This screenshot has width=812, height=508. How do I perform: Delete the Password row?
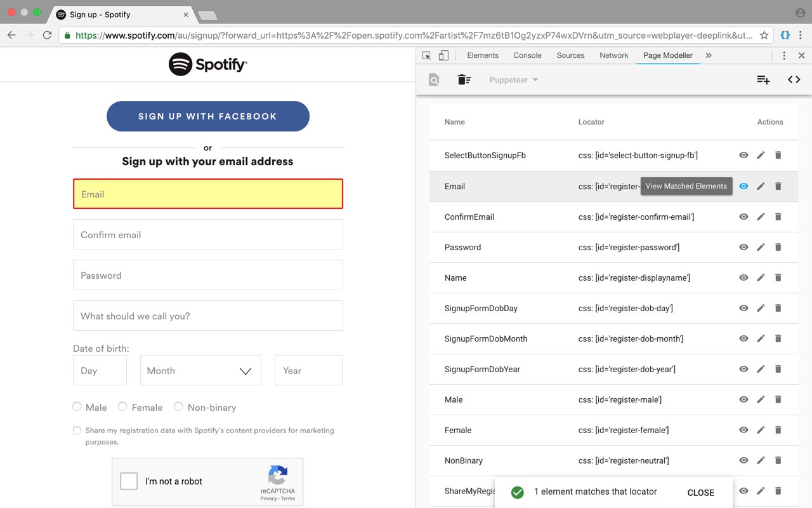coord(778,247)
